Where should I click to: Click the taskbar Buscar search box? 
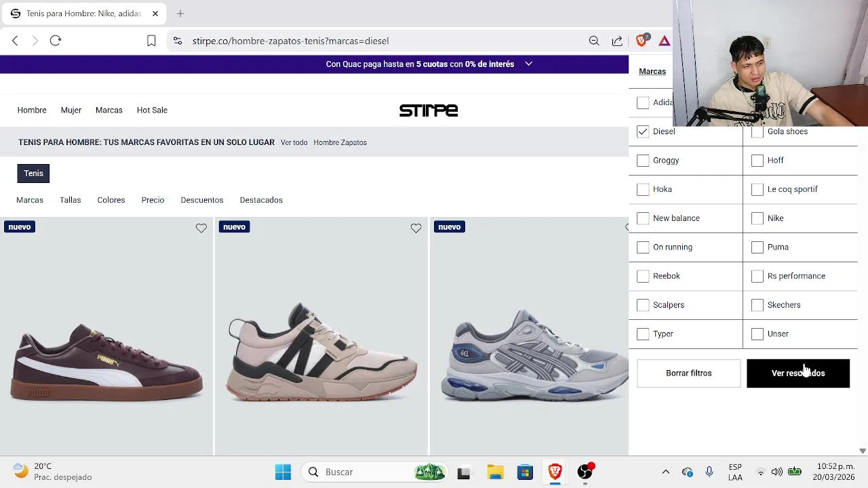pyautogui.click(x=374, y=472)
